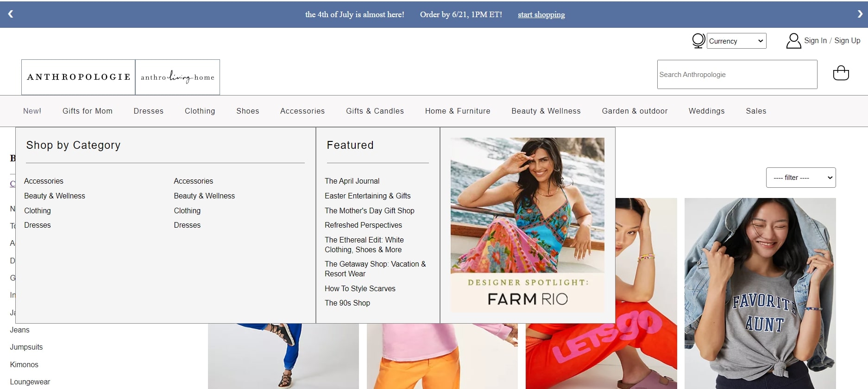Viewport: 868px width, 389px height.
Task: Open The April Journal
Action: point(352,181)
